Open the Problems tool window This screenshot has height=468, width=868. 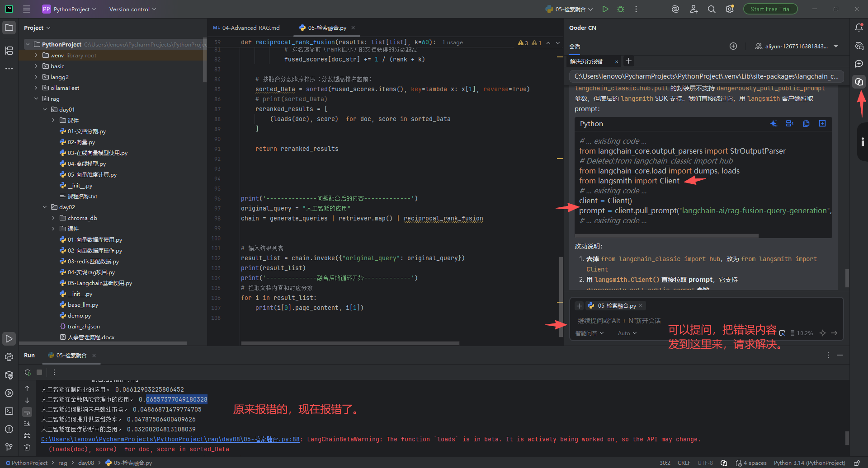9,429
